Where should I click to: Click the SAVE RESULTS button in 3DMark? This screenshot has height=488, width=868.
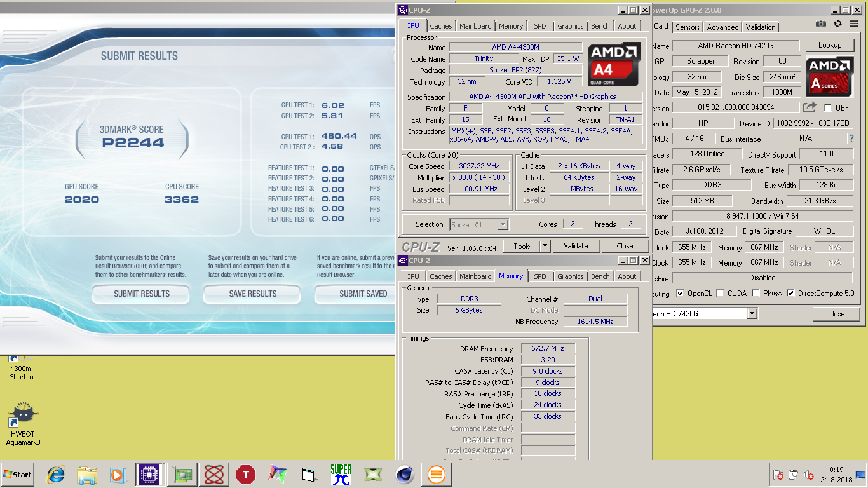pos(252,294)
